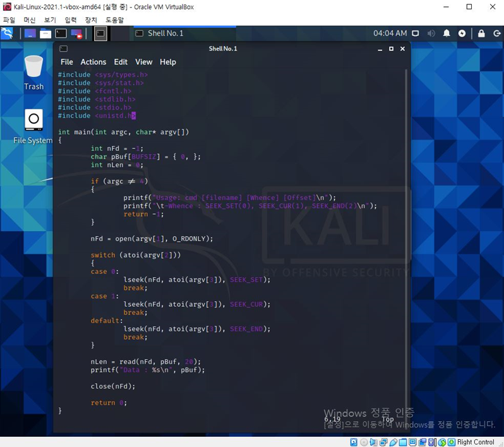Click the 'switch (atoi(argv[2]))' line
The width and height of the screenshot is (504, 447).
(136, 255)
